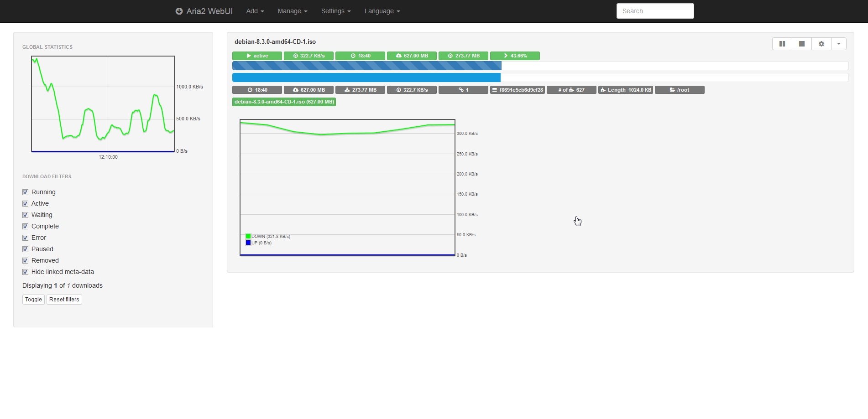Screen dimensions: 868x419
Task: Click the Aria2 WebUI logo
Action: pos(204,11)
